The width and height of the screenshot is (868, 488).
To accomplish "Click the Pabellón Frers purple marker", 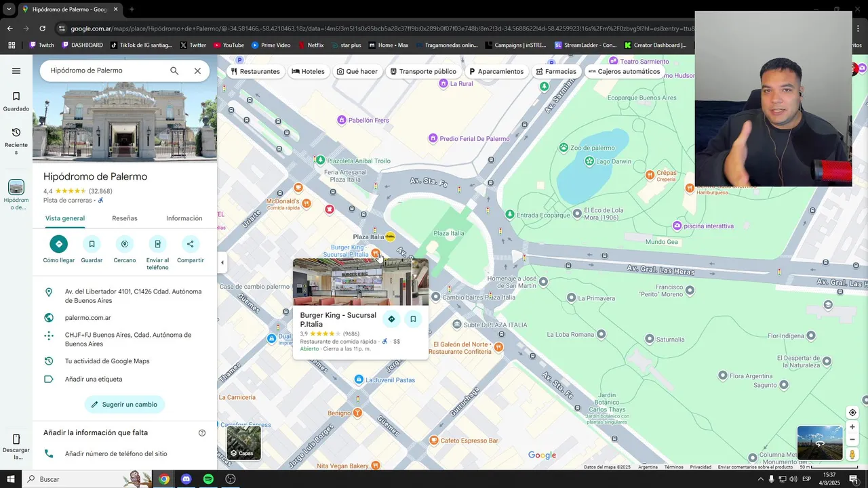I will [x=342, y=120].
